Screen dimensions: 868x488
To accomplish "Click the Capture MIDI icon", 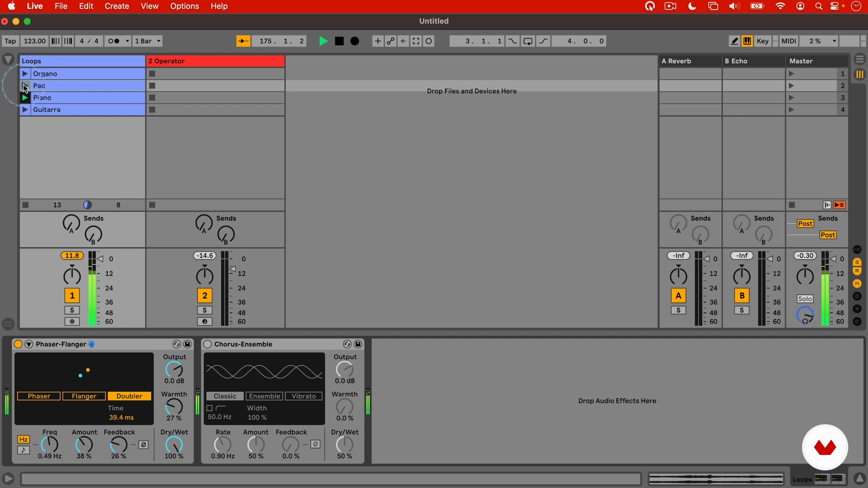I will point(416,41).
